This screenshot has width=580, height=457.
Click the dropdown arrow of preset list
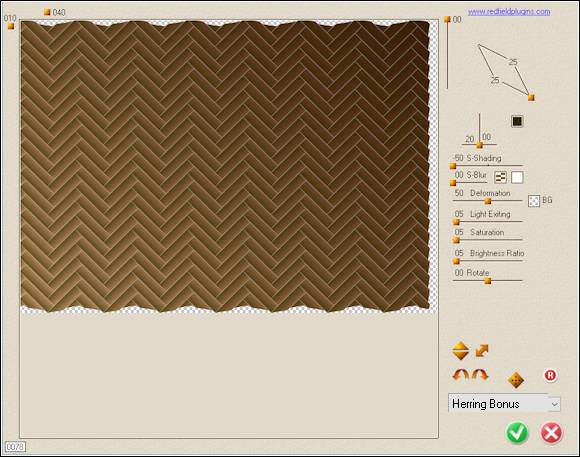click(x=554, y=404)
